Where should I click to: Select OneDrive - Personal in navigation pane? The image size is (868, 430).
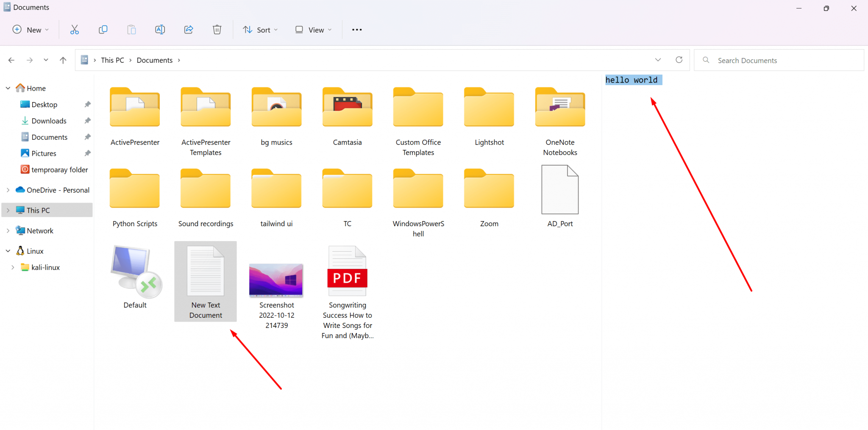tap(53, 190)
